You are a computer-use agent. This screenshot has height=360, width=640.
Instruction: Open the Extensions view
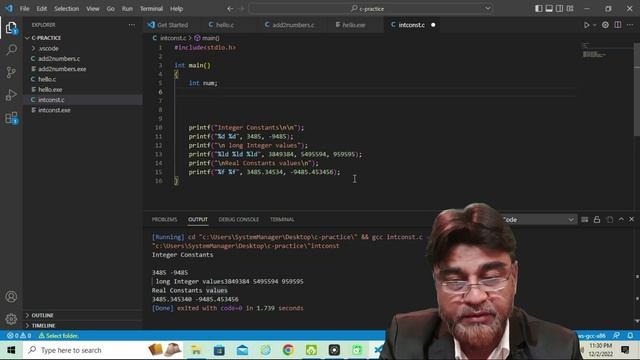pos(11,118)
